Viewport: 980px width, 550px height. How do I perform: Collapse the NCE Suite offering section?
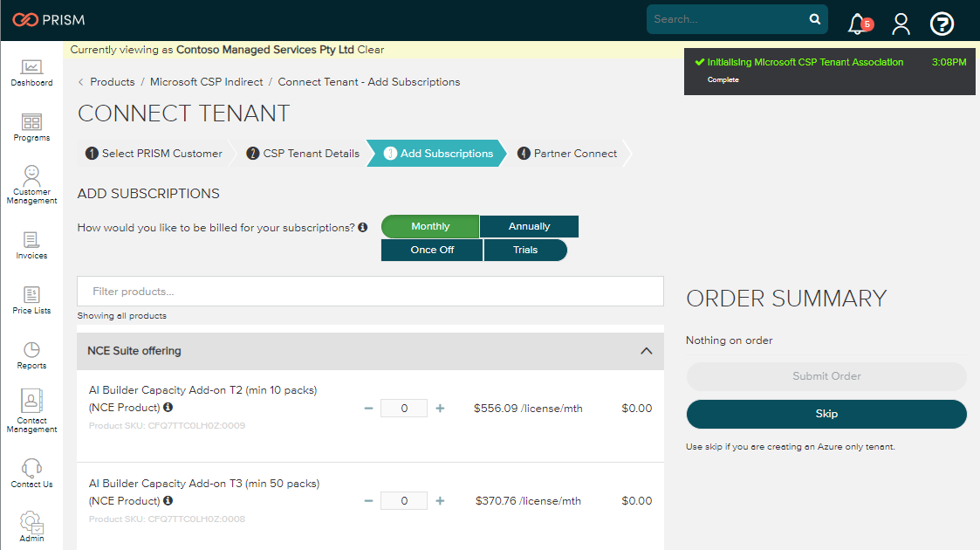pyautogui.click(x=646, y=351)
